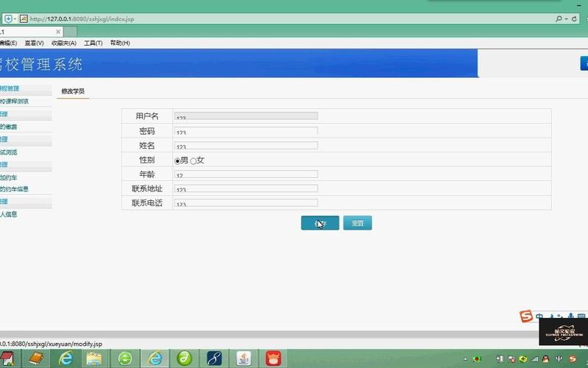Collapse the first sidebar group header 课程管理
588x368 pixels.
tap(26, 88)
